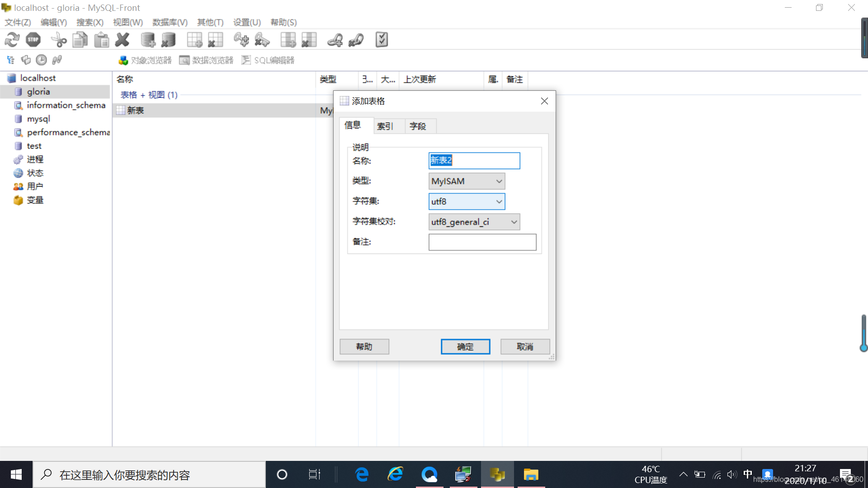Screen dimensions: 868x488
Task: Click the clock history icon
Action: (41, 60)
